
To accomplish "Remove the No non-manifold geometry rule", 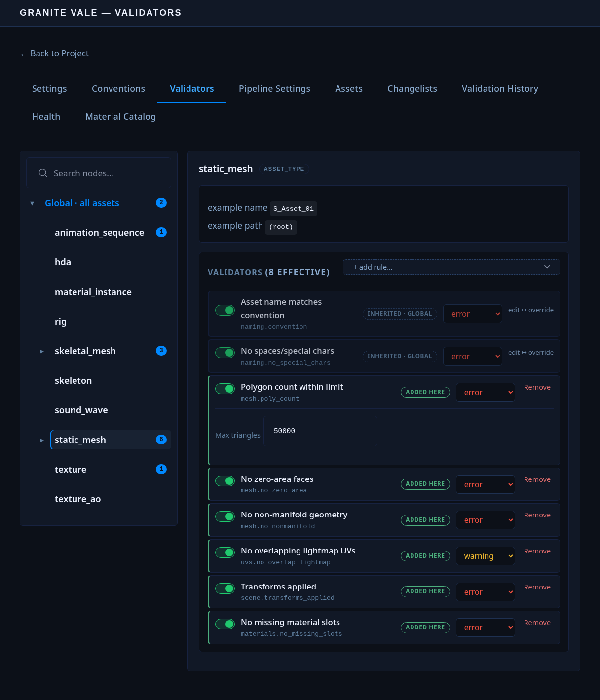I will (x=537, y=515).
